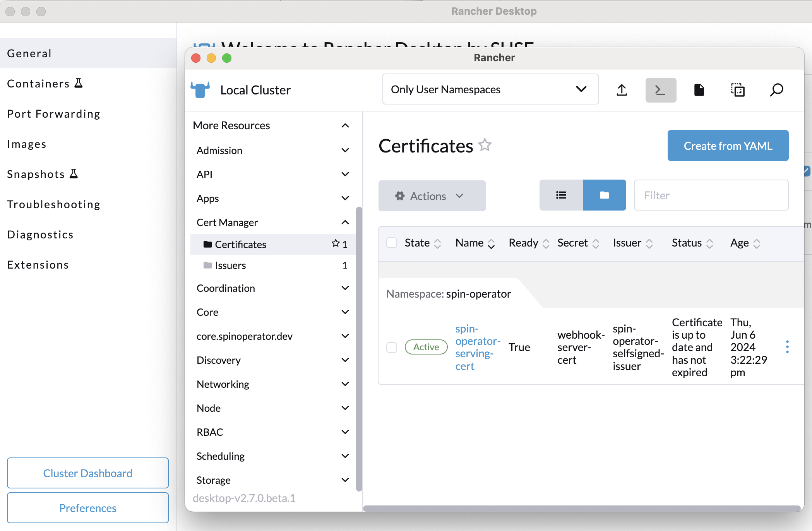Expand the API group
The image size is (812, 531).
click(345, 174)
